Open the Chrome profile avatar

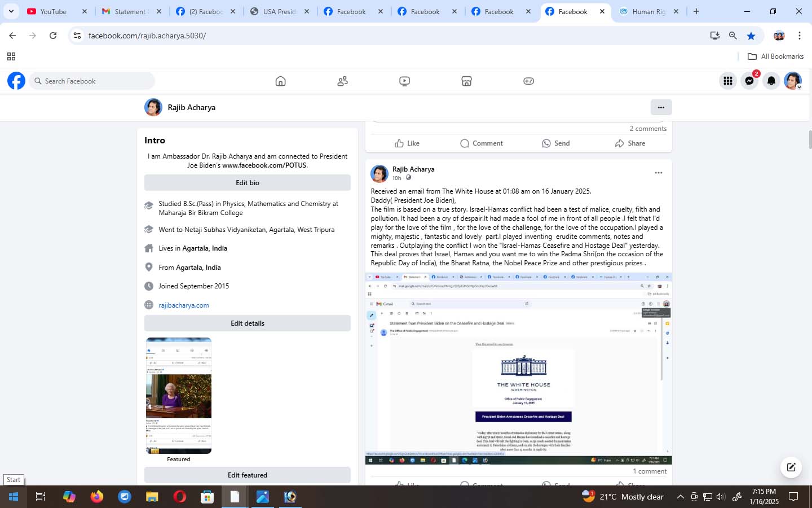click(779, 36)
